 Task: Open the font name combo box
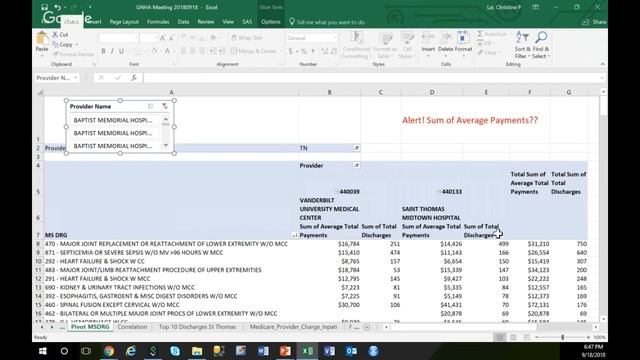(x=119, y=38)
